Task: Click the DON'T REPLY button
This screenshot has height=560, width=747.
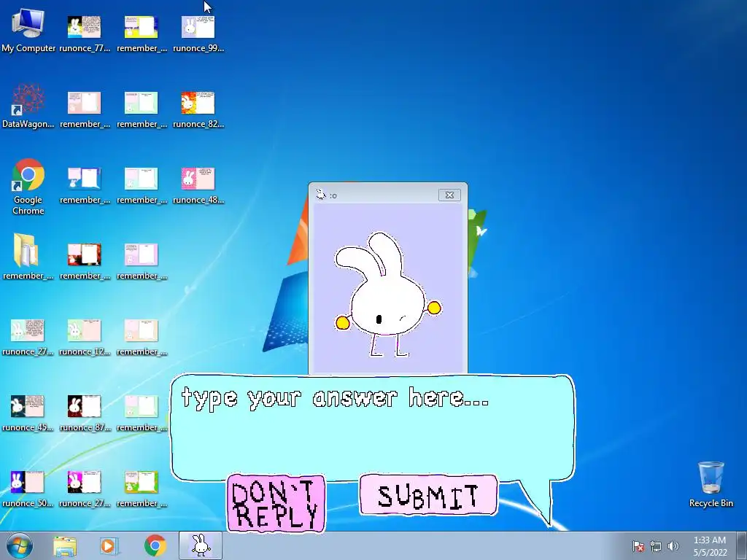Action: point(276,503)
